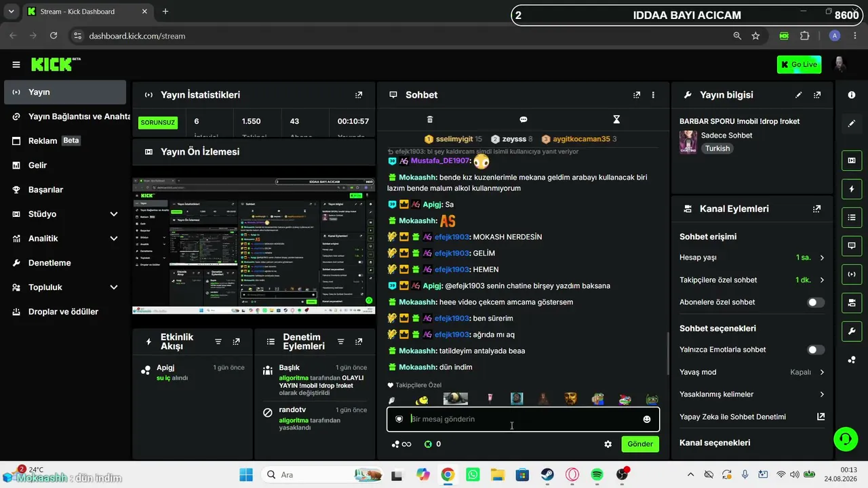Toggle the list widget icon in right rail
This screenshot has height=488, width=868.
tap(852, 217)
